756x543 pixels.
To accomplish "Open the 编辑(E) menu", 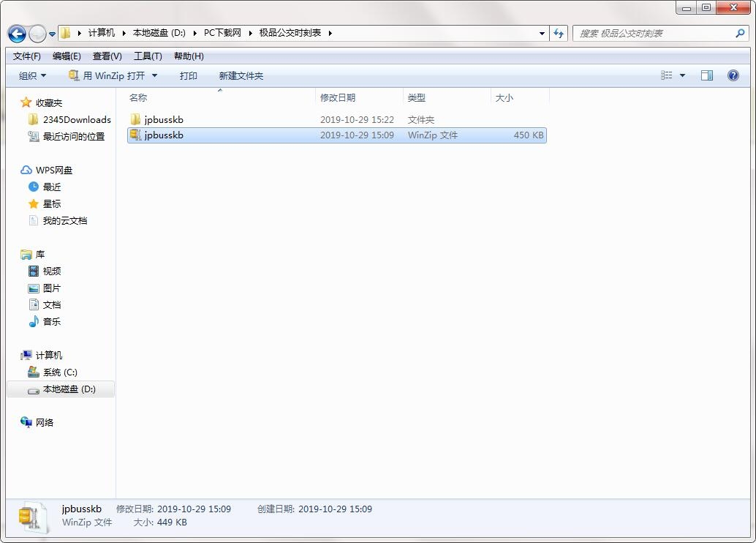I will (x=67, y=56).
